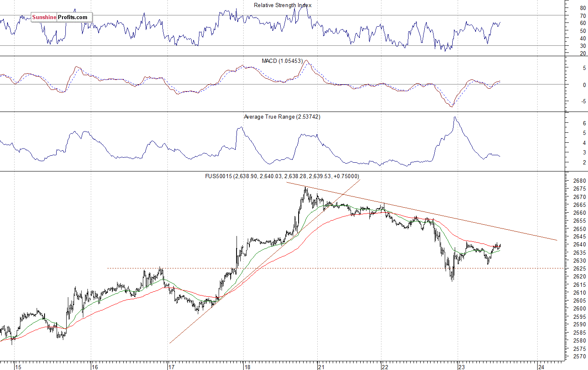The image size is (588, 370).
Task: Select the 2590 price axis label
Action: pos(580,325)
